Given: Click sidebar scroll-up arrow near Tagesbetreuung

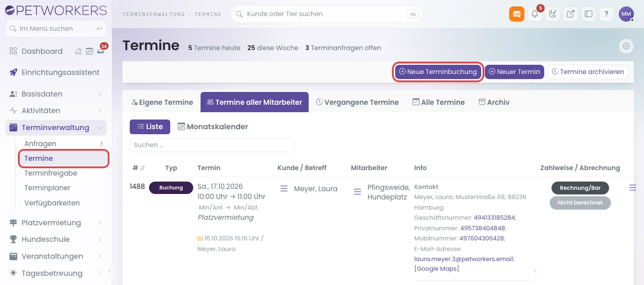Looking at the screenshot, I should click(x=109, y=272).
